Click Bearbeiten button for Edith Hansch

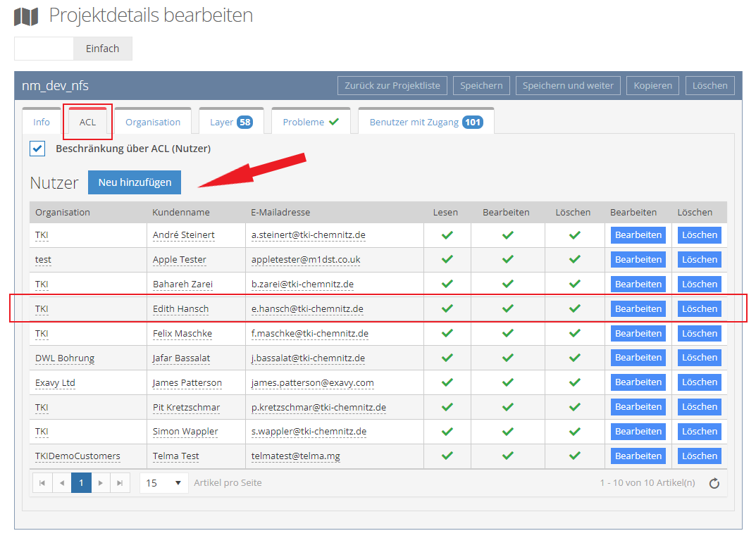(x=638, y=308)
